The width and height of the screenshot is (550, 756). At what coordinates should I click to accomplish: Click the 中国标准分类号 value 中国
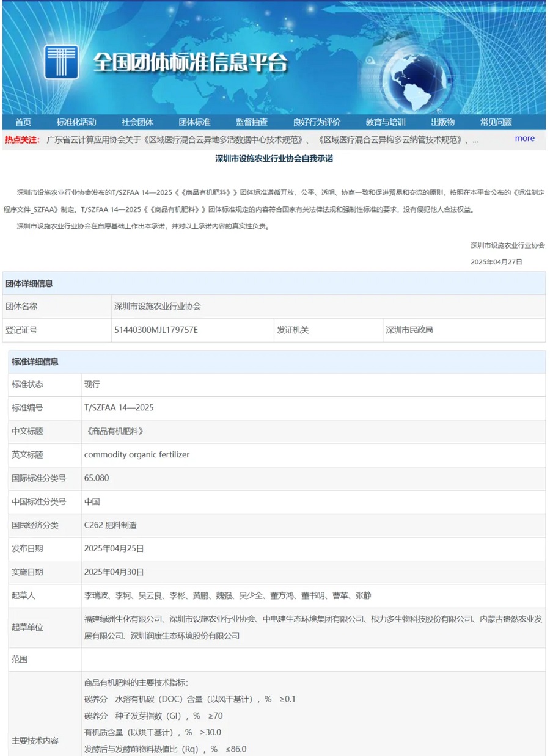tap(92, 501)
